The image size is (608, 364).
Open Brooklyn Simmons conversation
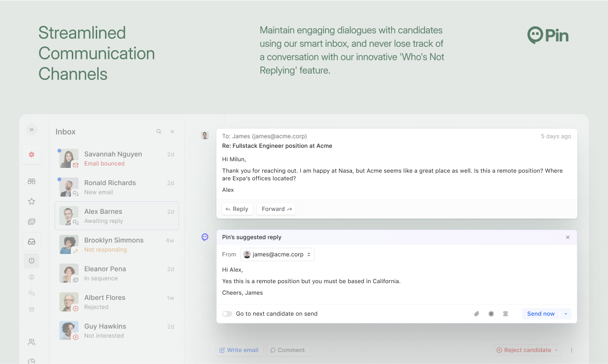click(x=117, y=244)
